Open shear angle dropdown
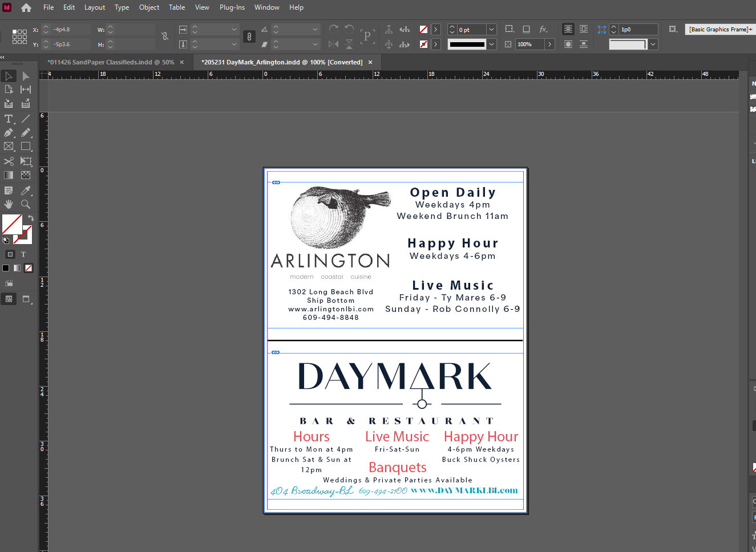756x552 pixels. click(x=315, y=44)
